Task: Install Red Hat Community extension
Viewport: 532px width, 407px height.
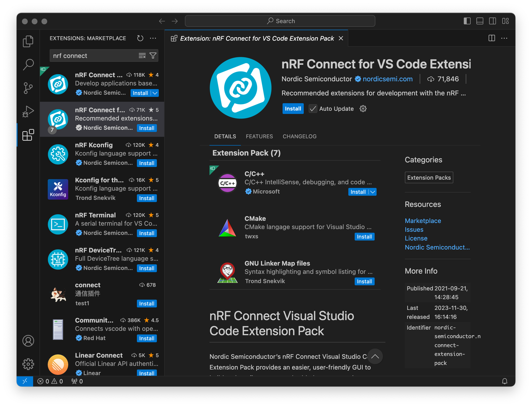Action: [147, 338]
